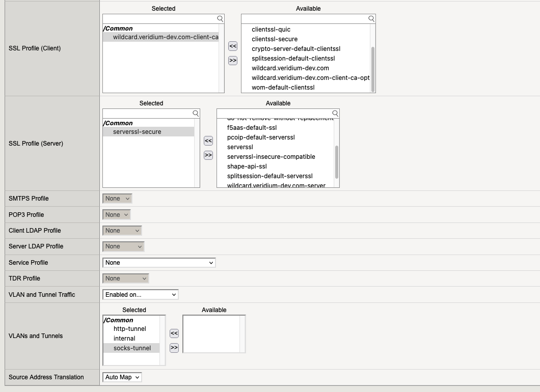The image size is (540, 392).
Task: Click >> button for SSL Profile (Server)
Action: pos(208,155)
